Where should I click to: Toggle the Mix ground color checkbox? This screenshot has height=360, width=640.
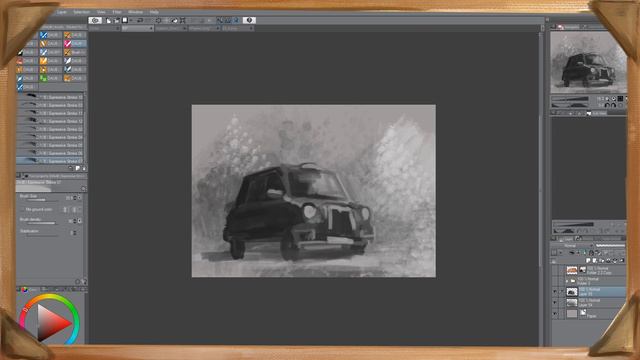22,209
